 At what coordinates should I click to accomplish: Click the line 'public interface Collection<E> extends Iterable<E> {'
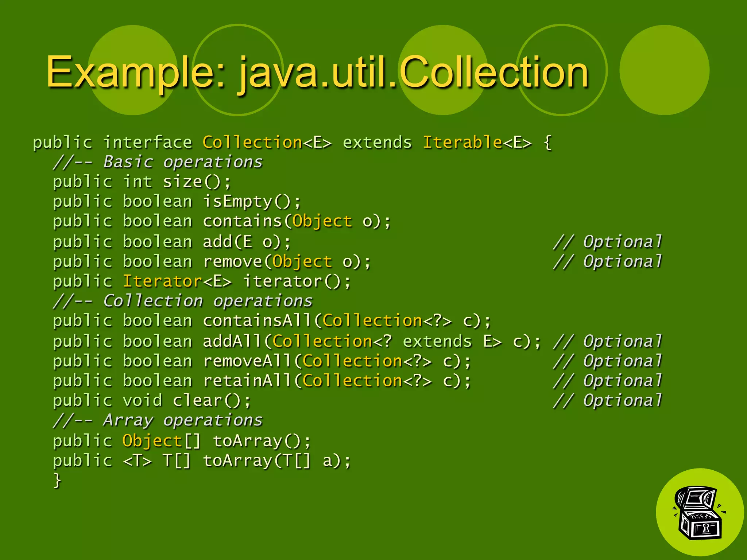(292, 142)
